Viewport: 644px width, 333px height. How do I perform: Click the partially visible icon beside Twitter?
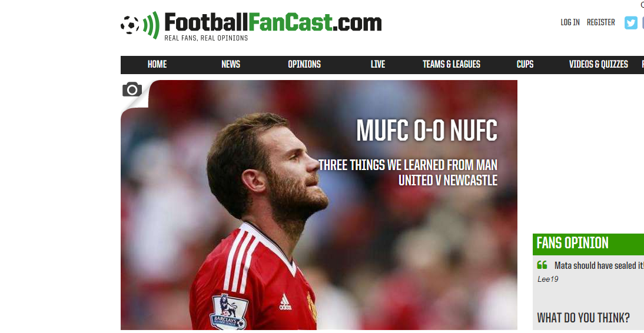[642, 22]
